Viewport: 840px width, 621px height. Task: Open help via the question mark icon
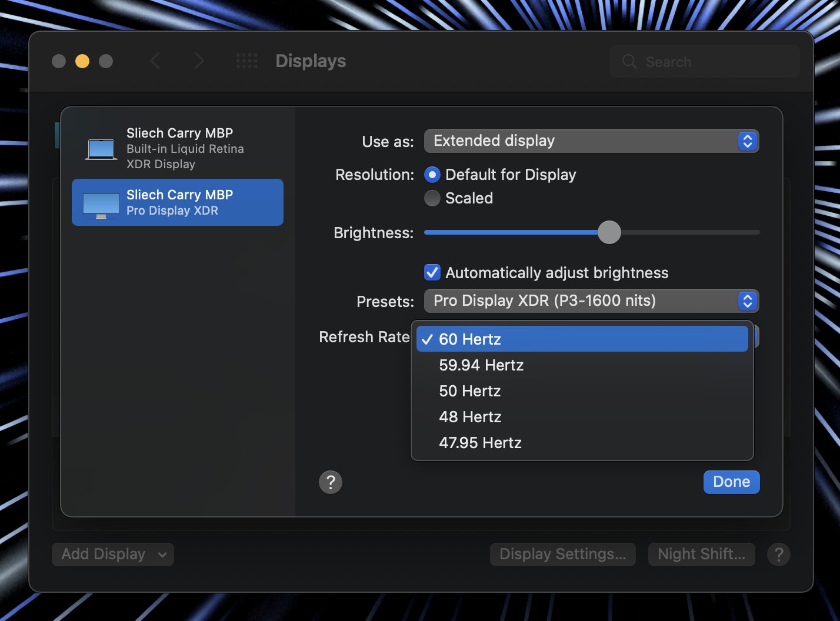pos(330,482)
